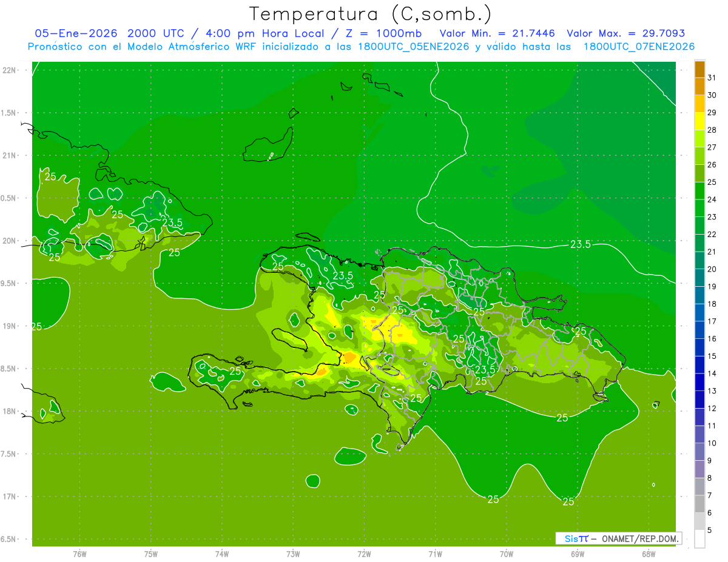Click the "1800UTC_07ENE2026" validity text
The image size is (728, 562).
[x=639, y=47]
